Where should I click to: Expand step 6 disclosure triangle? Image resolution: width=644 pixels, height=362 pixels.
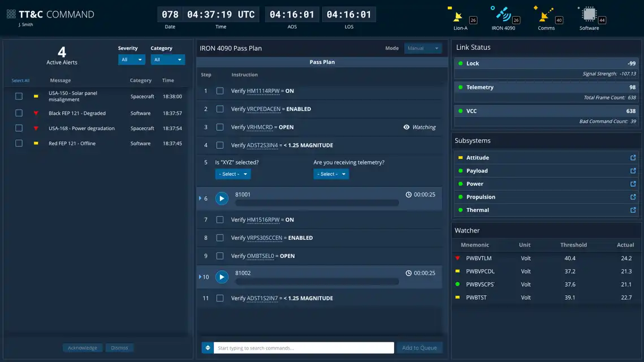coord(200,199)
